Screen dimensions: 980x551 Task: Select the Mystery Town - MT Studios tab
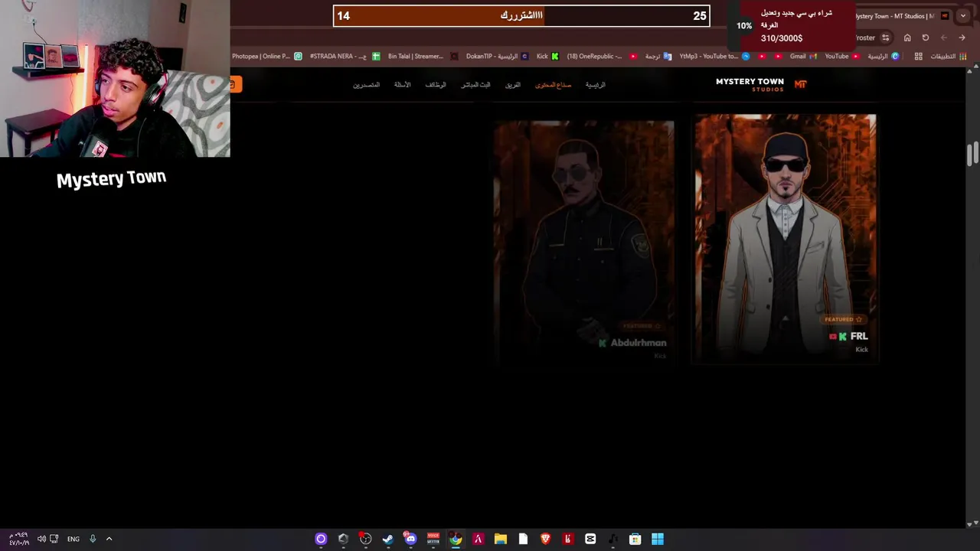pos(903,16)
